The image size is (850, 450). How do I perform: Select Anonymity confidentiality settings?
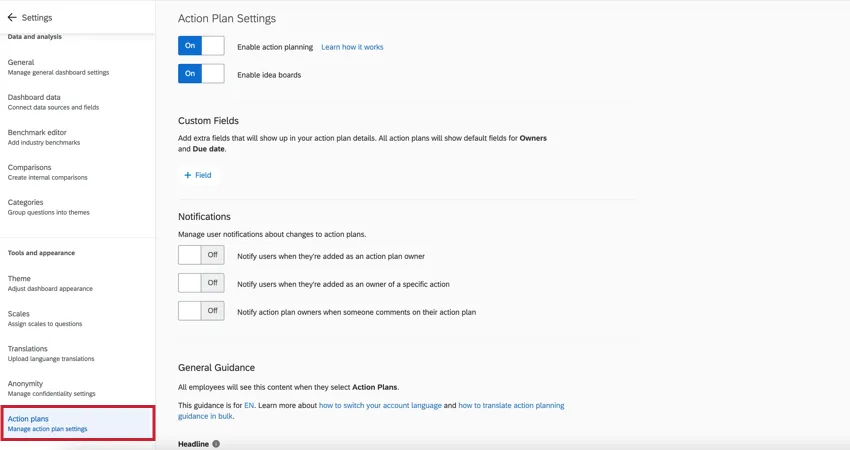(x=52, y=388)
